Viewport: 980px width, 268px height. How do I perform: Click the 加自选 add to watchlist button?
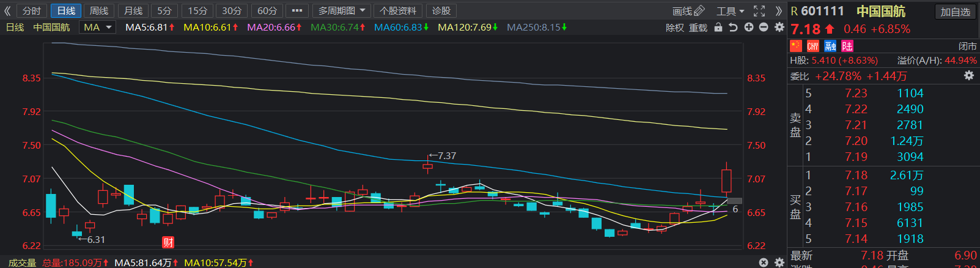pos(956,12)
